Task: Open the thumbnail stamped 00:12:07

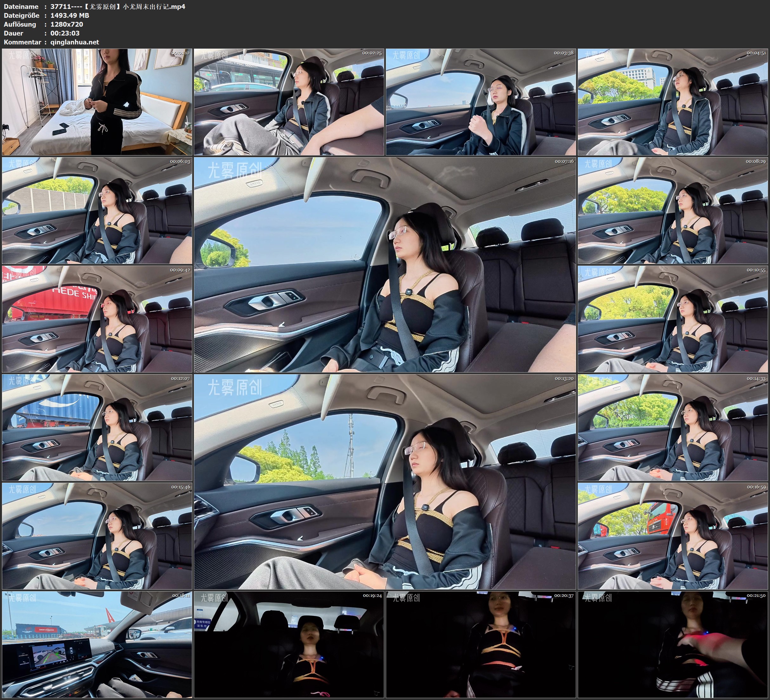Action: [x=97, y=427]
